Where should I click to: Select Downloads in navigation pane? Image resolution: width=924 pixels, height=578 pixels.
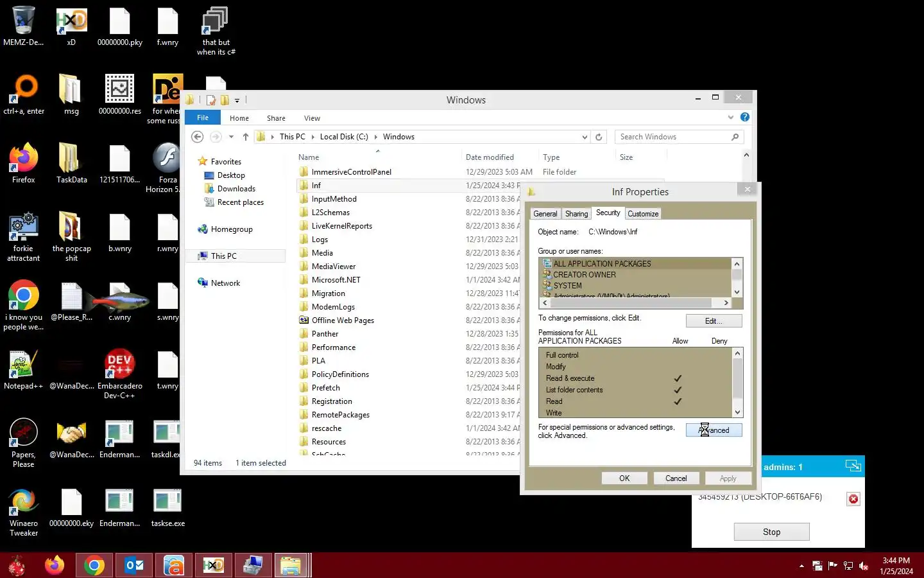pos(236,189)
